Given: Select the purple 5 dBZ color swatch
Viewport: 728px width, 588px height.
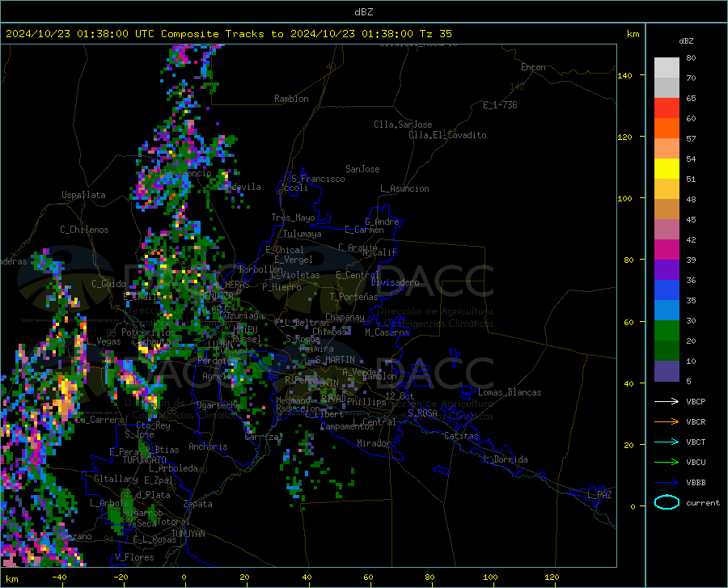Looking at the screenshot, I should [x=667, y=371].
